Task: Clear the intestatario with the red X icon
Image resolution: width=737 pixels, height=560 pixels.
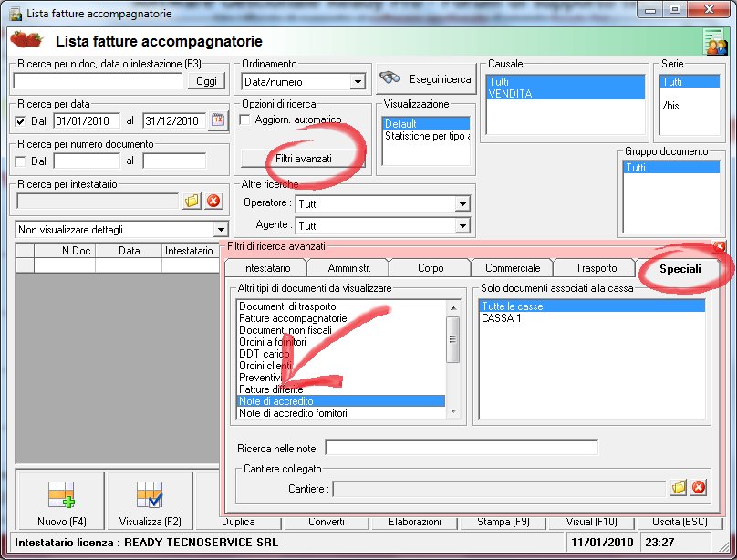Action: (213, 201)
